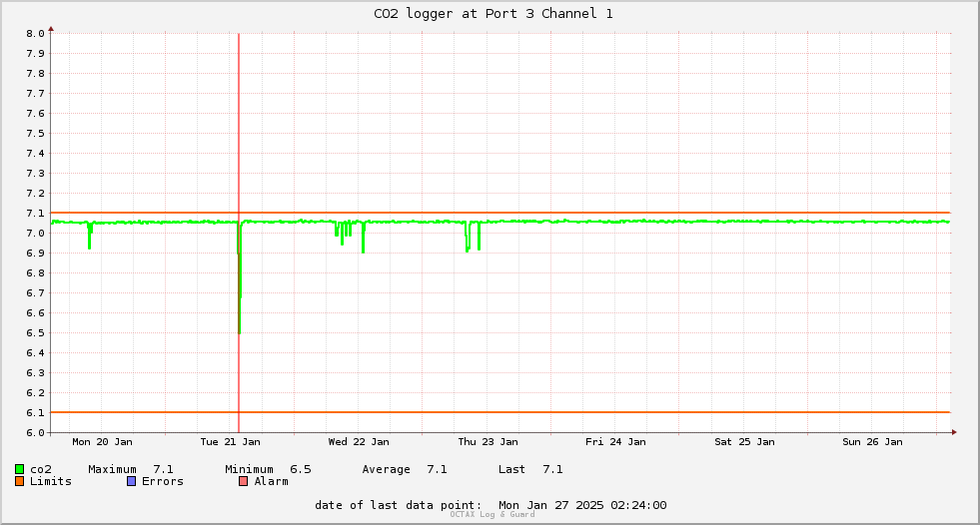Click the green co2 legend swatch
The width and height of the screenshot is (980, 525).
[x=19, y=469]
